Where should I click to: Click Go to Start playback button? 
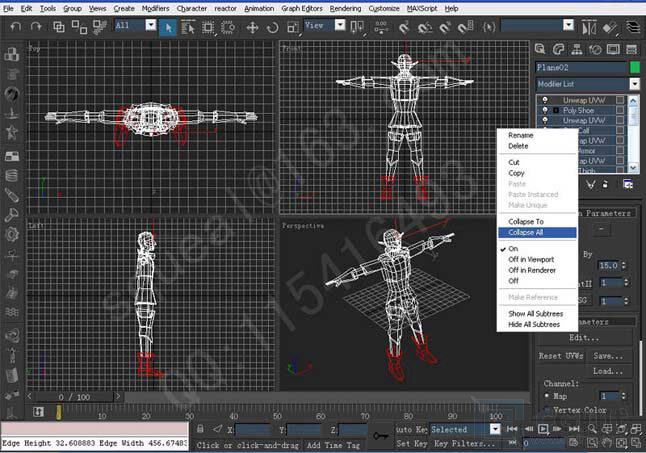(512, 429)
